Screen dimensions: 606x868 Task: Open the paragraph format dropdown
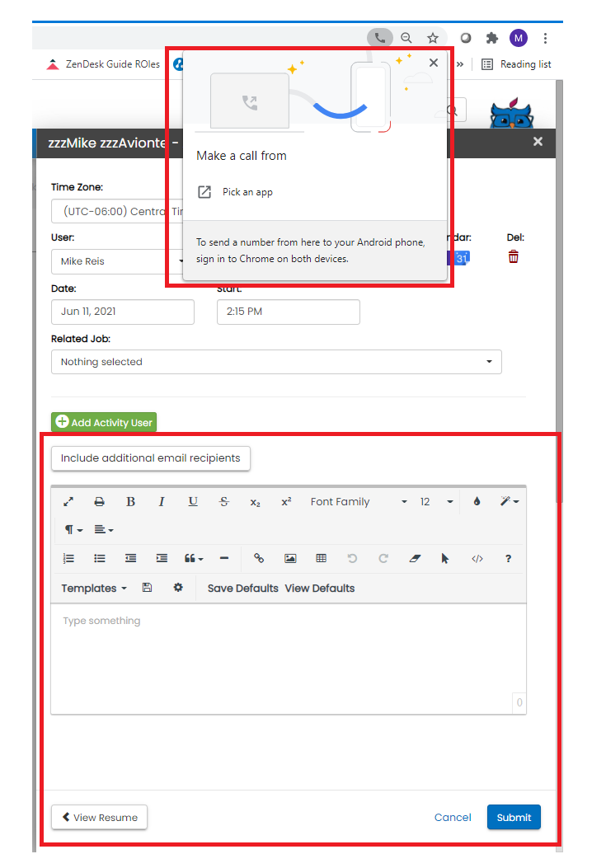coord(73,530)
